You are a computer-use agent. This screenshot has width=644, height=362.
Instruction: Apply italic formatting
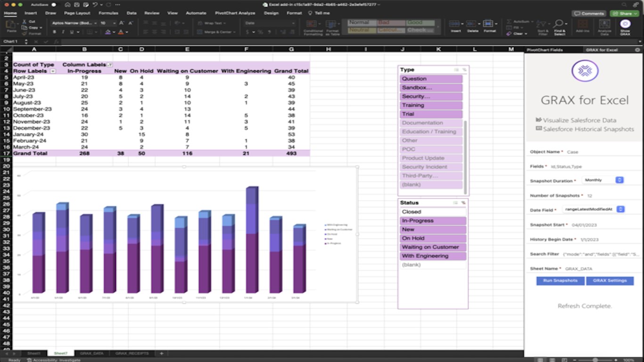63,32
